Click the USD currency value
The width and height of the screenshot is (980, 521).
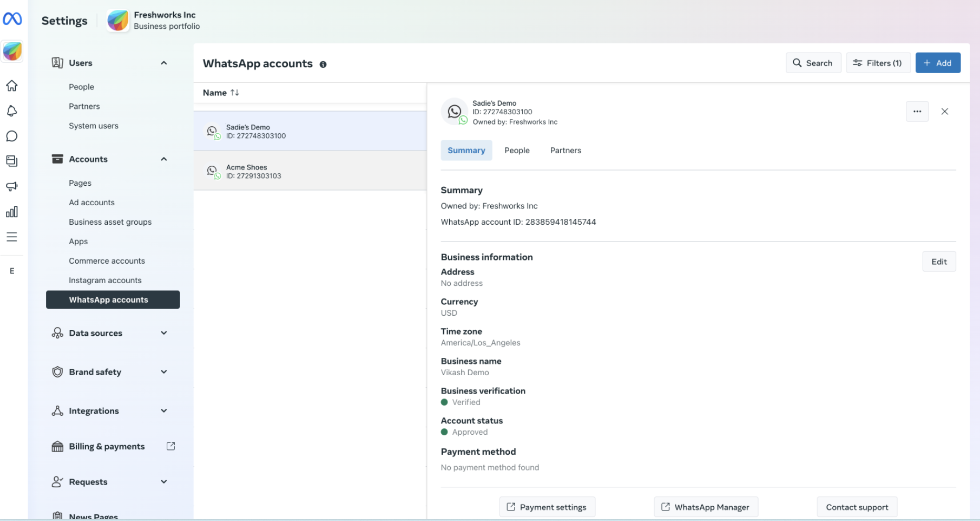pos(449,313)
